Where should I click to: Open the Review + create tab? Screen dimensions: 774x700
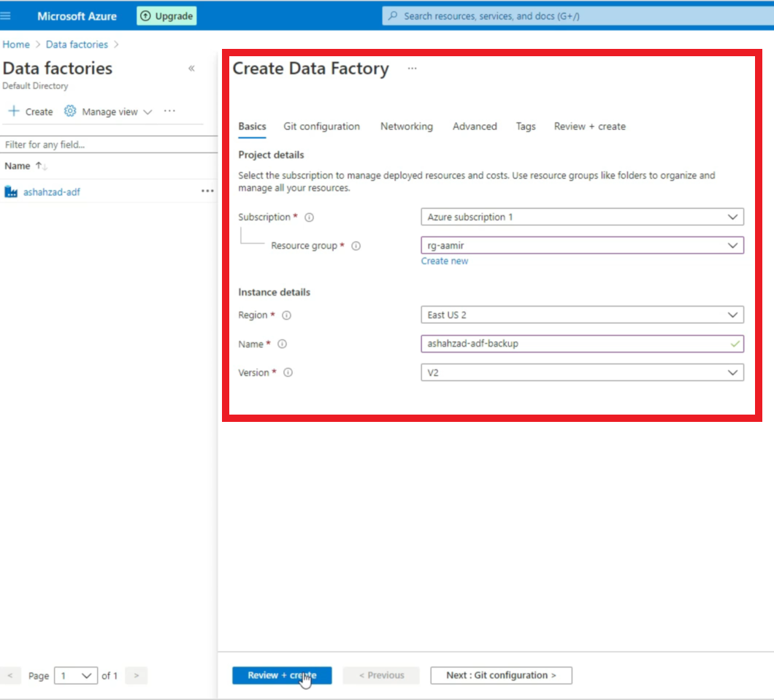click(589, 126)
